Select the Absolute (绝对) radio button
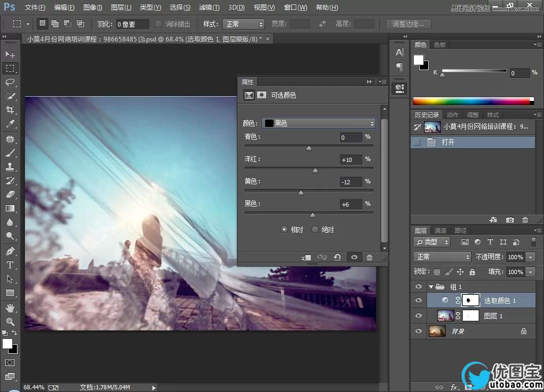The height and width of the screenshot is (392, 544). pyautogui.click(x=314, y=229)
